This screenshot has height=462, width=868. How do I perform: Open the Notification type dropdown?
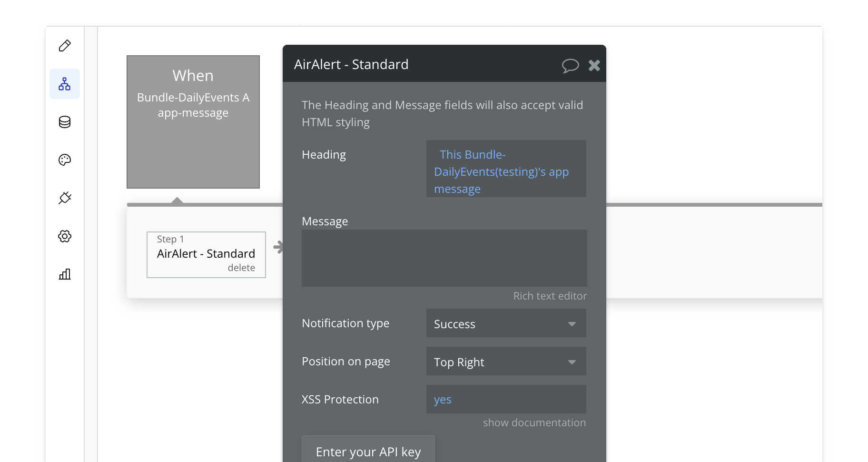pos(506,323)
